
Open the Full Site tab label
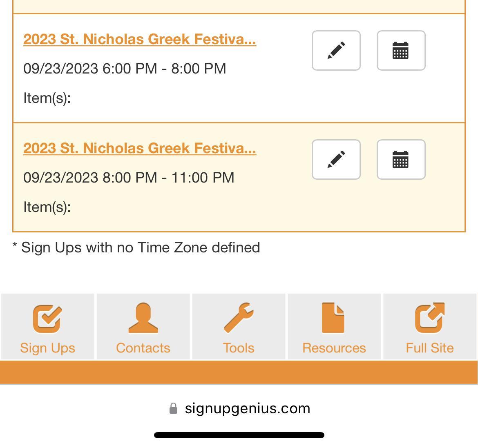pyautogui.click(x=430, y=348)
